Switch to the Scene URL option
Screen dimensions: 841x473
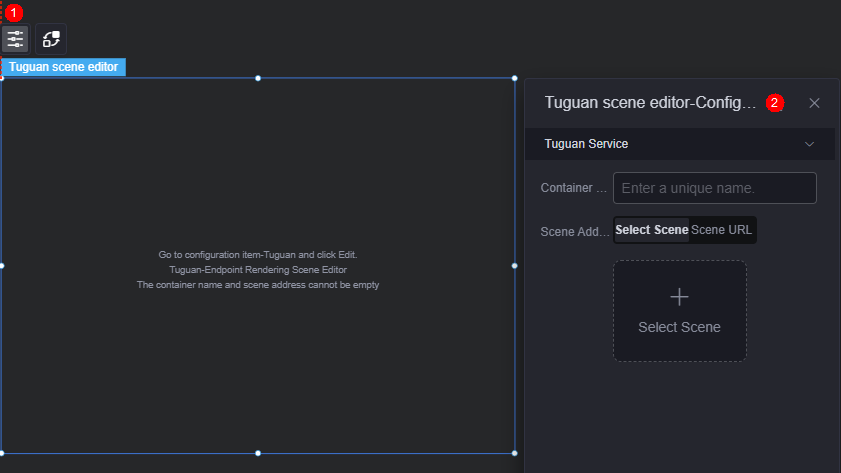[x=721, y=230]
